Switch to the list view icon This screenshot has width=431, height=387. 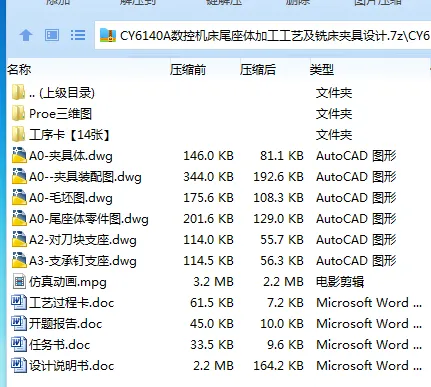click(x=78, y=35)
